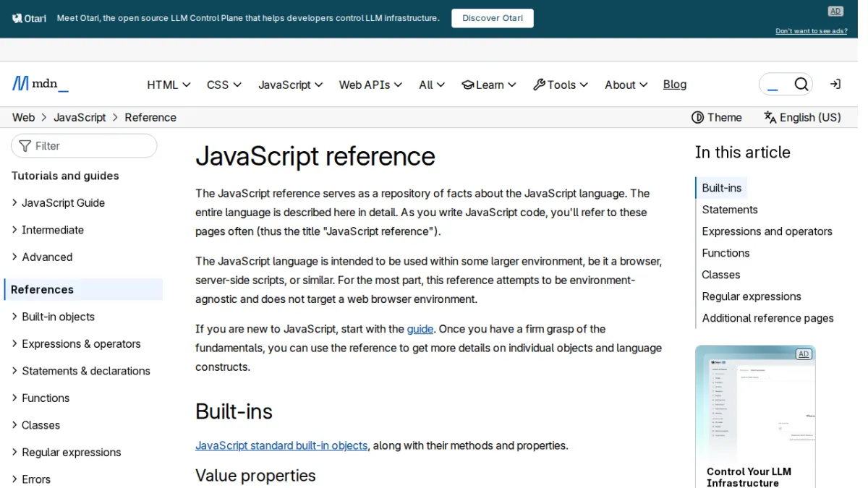Screen dimensions: 868x488
Task: Expand Classes in the sidebar
Action: point(35,425)
